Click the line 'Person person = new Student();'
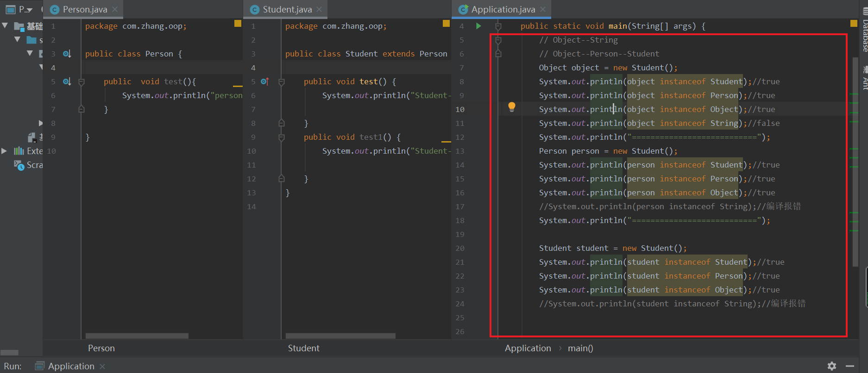868x373 pixels. [608, 151]
